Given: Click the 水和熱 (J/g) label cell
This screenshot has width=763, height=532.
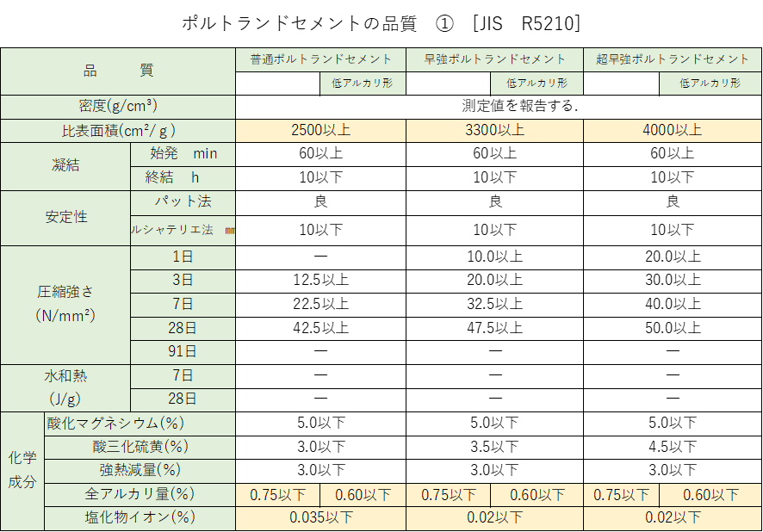Looking at the screenshot, I should pyautogui.click(x=65, y=387).
